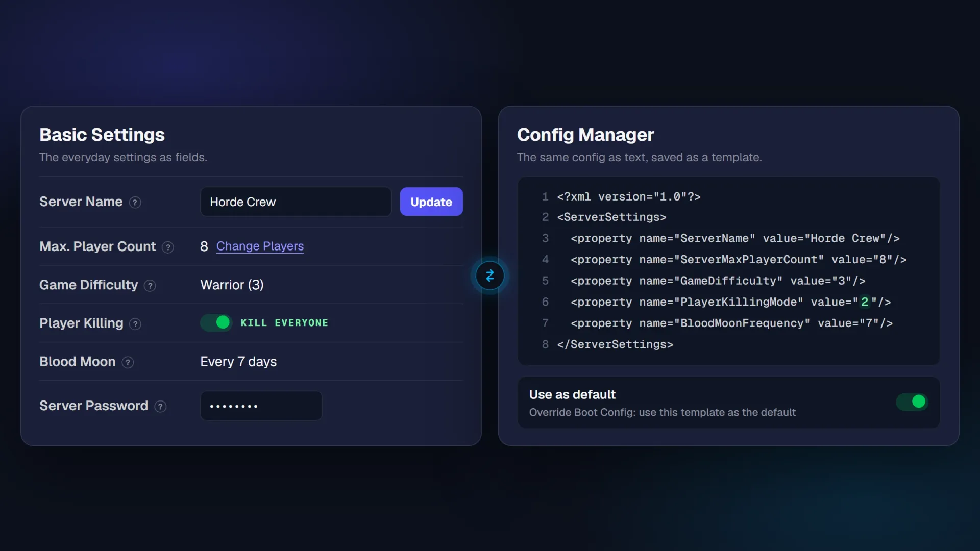
Task: Open help icon next to Blood Moon
Action: click(x=128, y=362)
